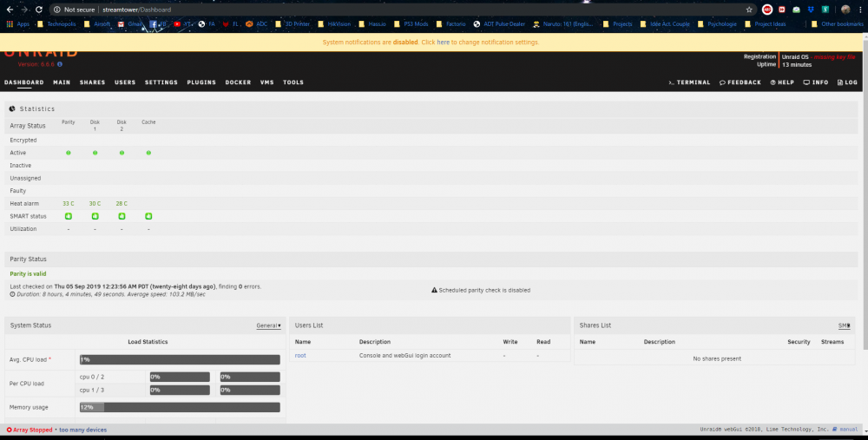Click the Disk 2 active green status dot
This screenshot has height=440, width=868.
(122, 153)
